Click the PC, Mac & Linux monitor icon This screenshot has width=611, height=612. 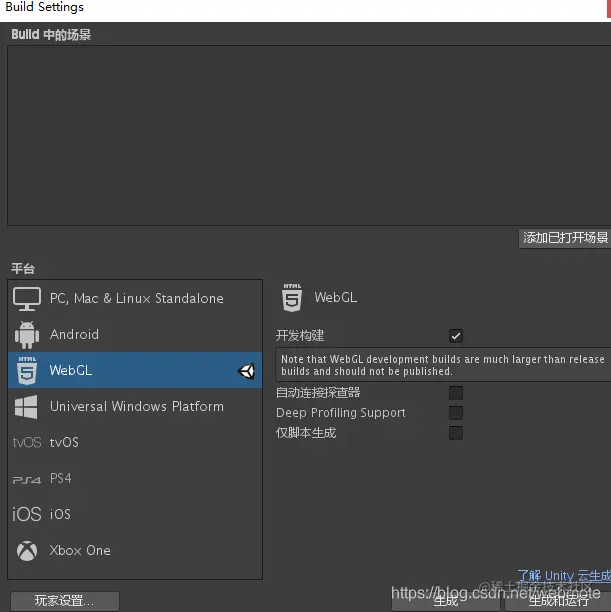(27, 299)
